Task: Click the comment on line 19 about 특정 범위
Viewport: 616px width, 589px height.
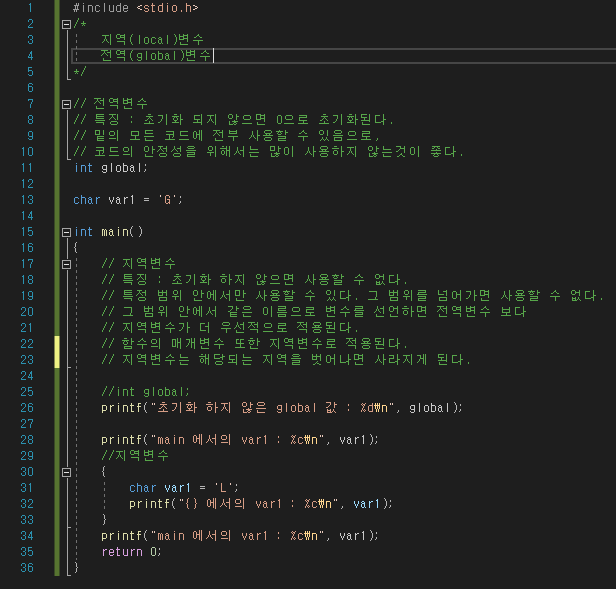Action: (352, 296)
